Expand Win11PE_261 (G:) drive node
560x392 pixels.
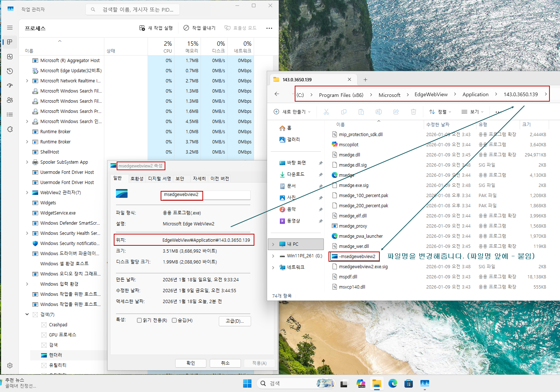pyautogui.click(x=273, y=256)
